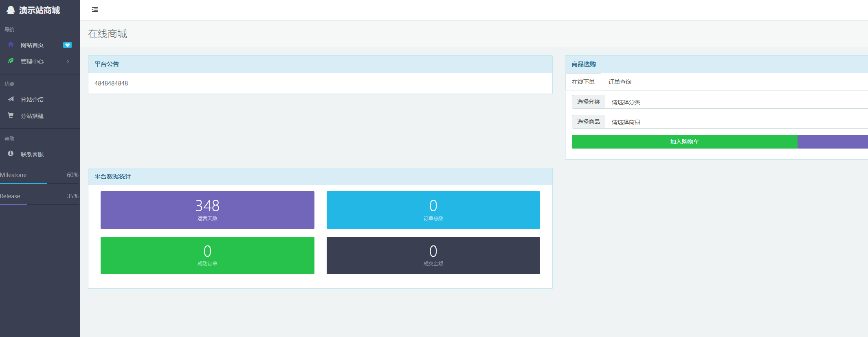Click the shopping cart icon for 分站搭建
Image resolution: width=868 pixels, height=337 pixels.
(x=11, y=116)
